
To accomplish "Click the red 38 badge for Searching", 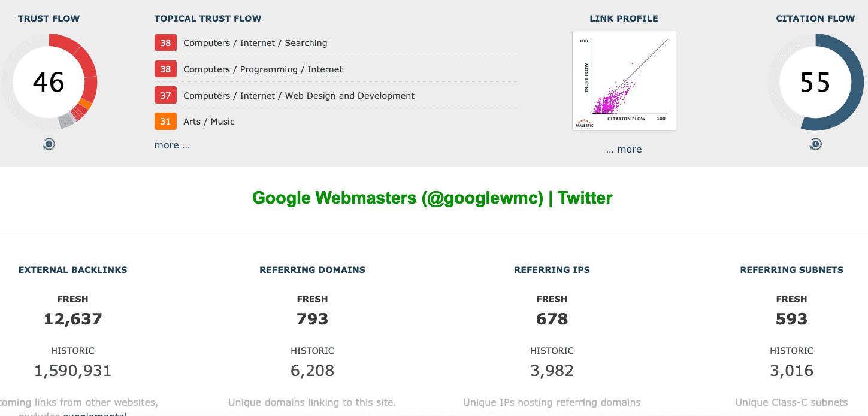I will coord(165,43).
